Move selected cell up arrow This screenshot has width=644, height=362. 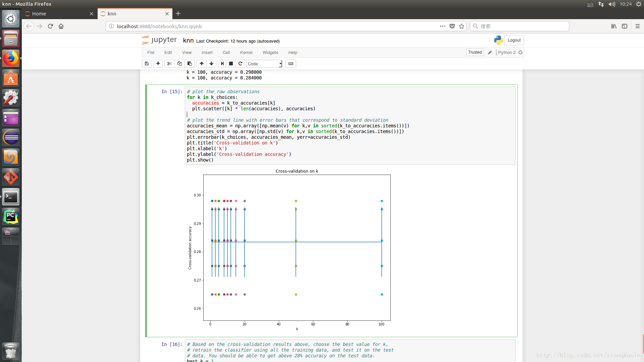pos(202,64)
